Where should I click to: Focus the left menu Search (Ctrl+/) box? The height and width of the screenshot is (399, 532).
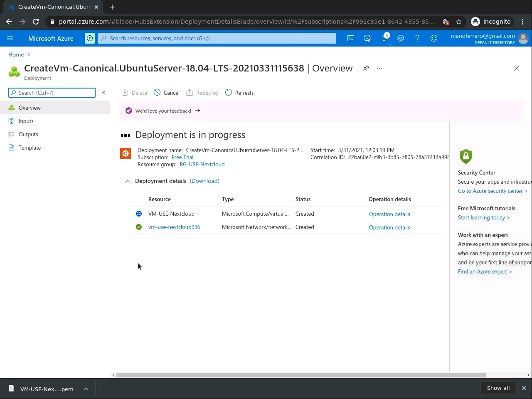pyautogui.click(x=52, y=93)
